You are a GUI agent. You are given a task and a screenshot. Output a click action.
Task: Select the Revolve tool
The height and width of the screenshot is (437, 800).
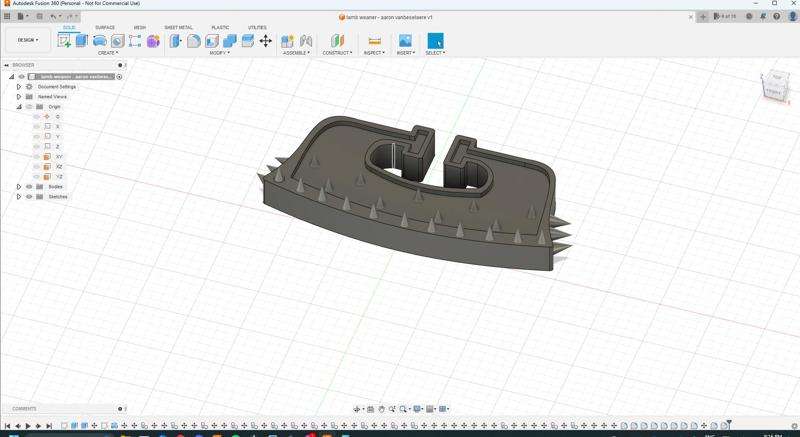(x=100, y=41)
